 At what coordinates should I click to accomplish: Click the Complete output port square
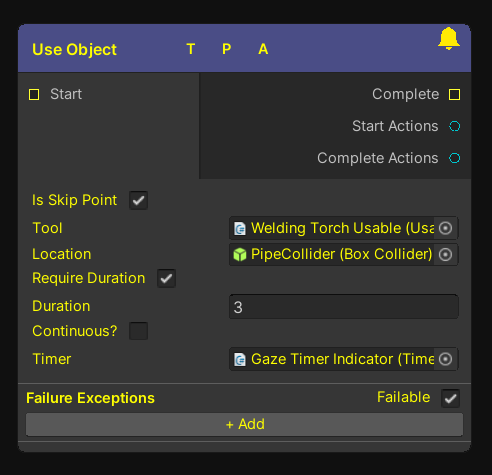click(454, 94)
